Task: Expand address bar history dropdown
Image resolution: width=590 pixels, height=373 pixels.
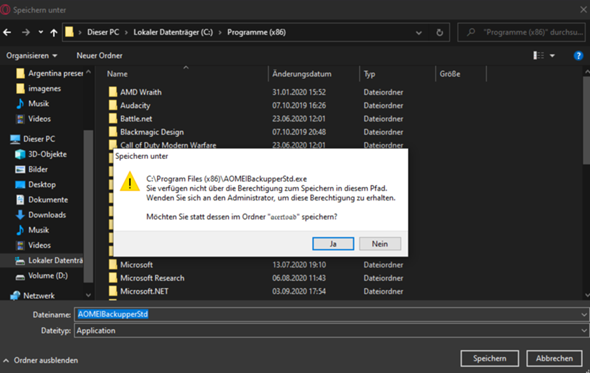Action: (x=419, y=33)
